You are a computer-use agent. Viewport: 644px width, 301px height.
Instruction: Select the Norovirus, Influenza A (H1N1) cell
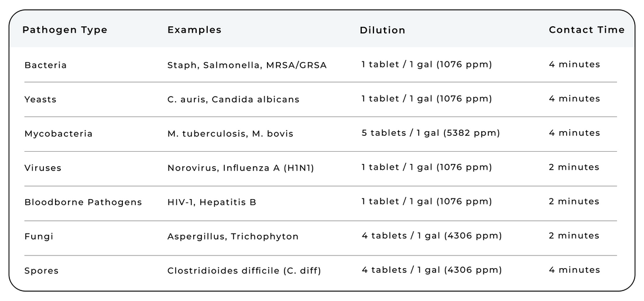point(241,168)
